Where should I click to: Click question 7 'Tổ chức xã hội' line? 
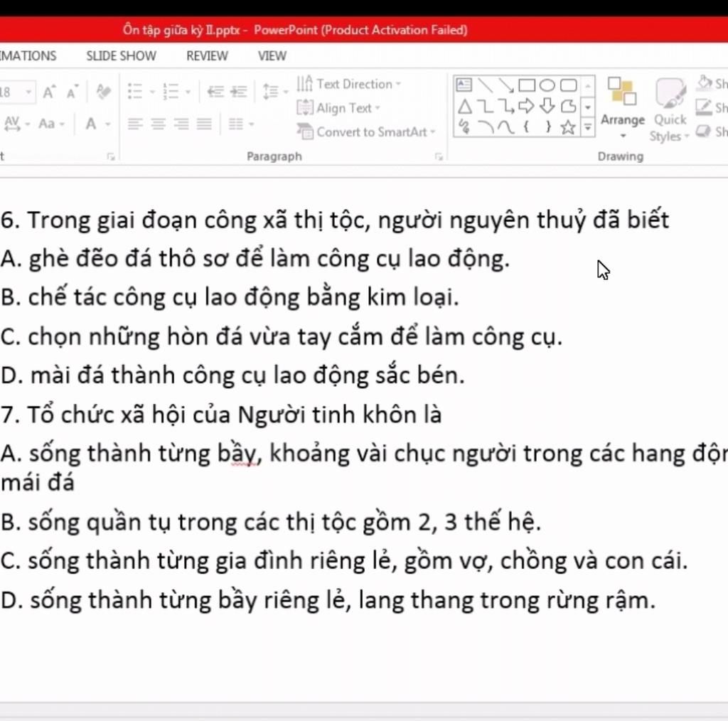click(x=221, y=414)
